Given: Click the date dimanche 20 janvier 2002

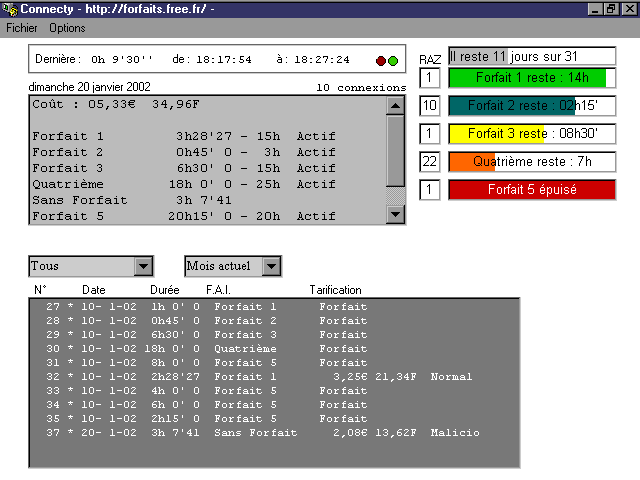Looking at the screenshot, I should pyautogui.click(x=89, y=87).
